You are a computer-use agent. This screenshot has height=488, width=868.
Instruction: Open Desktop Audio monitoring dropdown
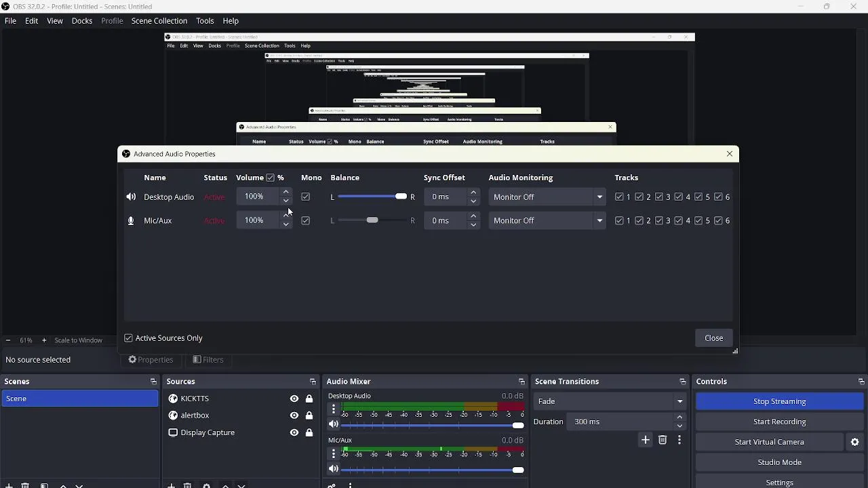pos(547,197)
